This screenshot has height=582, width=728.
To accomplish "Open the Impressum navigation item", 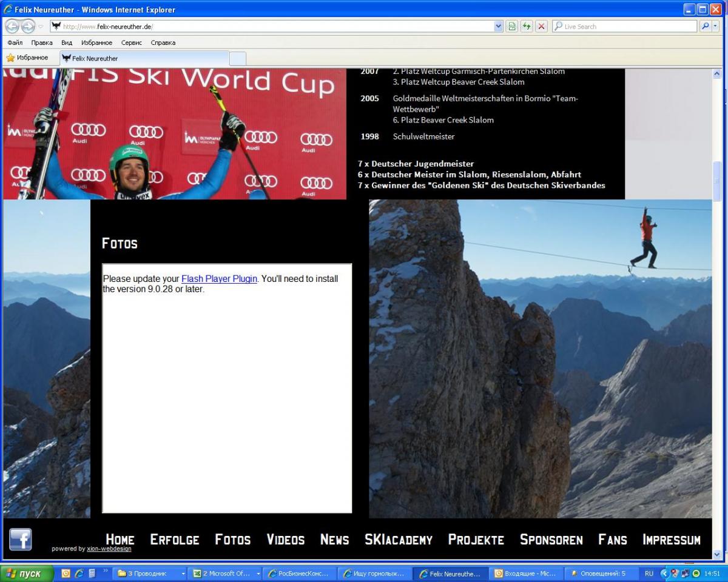I will coord(672,539).
